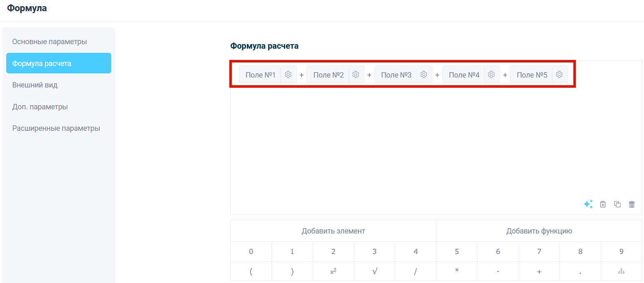Open Доп. параметры section

pyautogui.click(x=59, y=107)
